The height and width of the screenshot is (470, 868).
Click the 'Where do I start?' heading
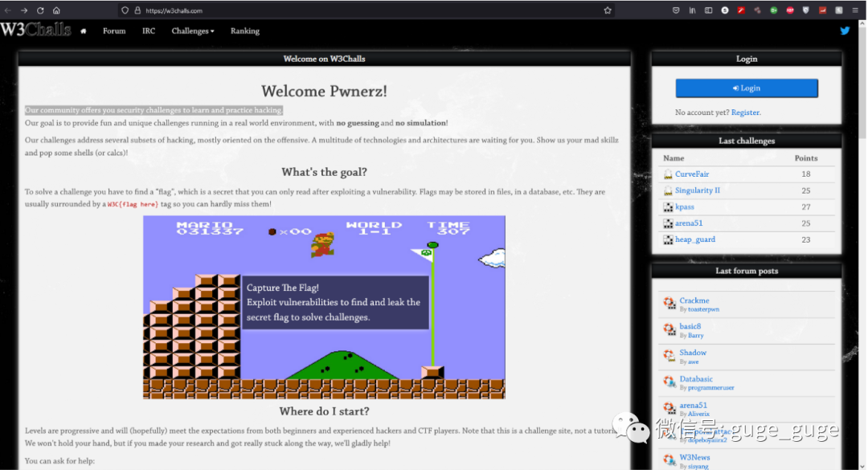pos(324,411)
